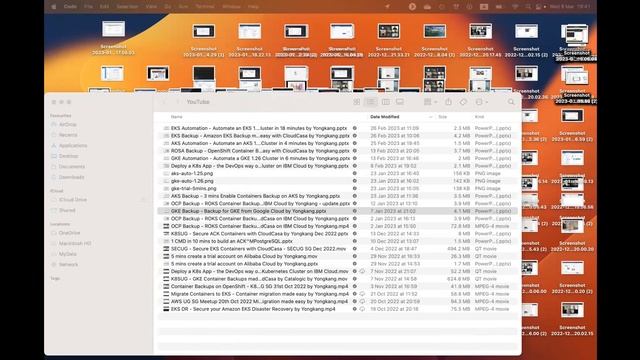Image resolution: width=640 pixels, height=360 pixels.
Task: Click movie icon of Container Backups on OpenShift row
Action: (x=166, y=287)
